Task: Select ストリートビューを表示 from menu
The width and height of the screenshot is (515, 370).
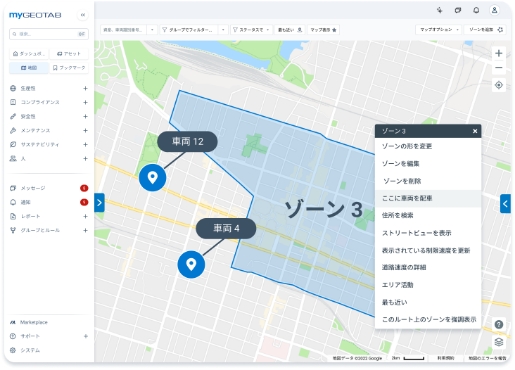Action: [428, 233]
